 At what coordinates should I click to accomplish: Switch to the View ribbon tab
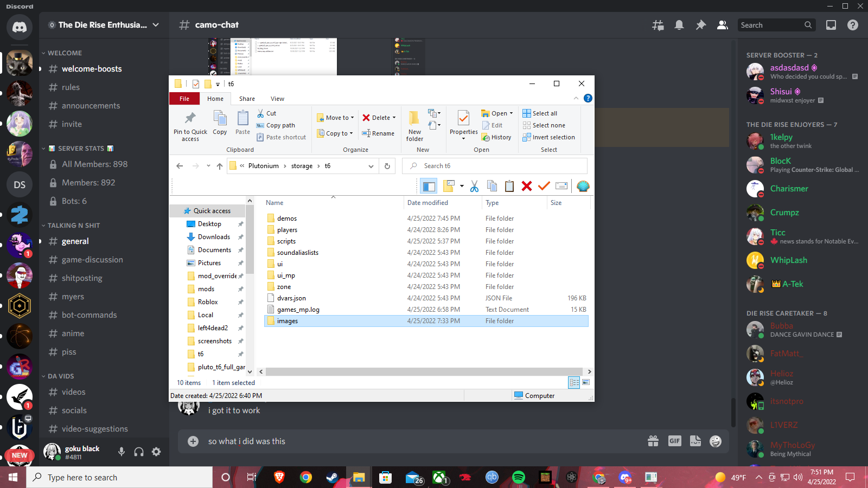point(277,99)
